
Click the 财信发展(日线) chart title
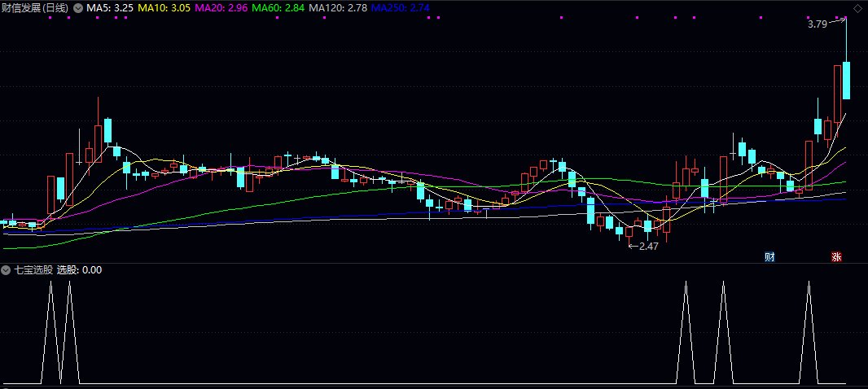click(x=36, y=8)
